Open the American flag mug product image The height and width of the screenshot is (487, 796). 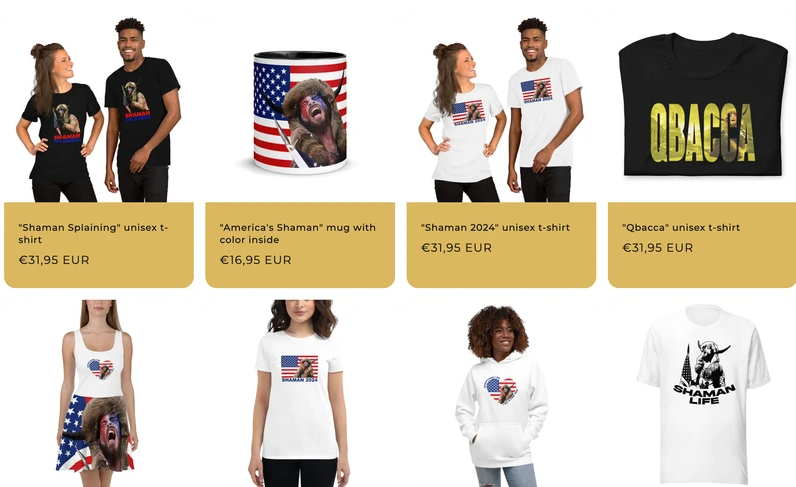(x=300, y=108)
